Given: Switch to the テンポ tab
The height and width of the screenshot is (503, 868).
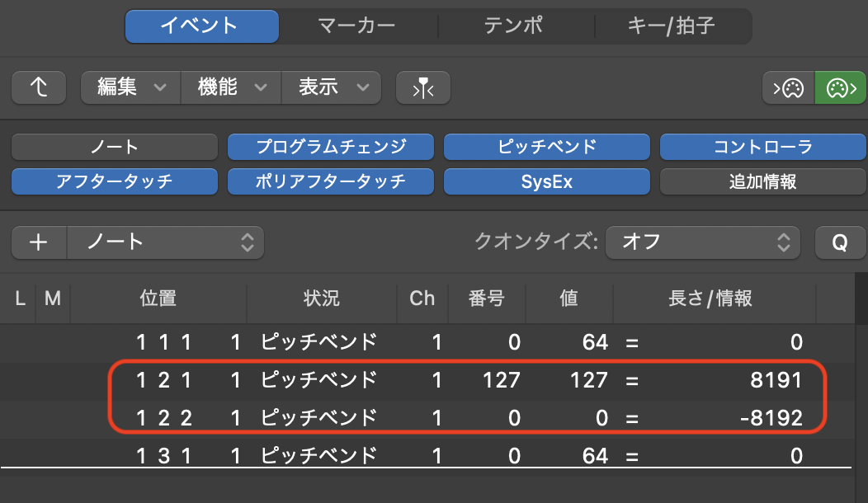Looking at the screenshot, I should [x=513, y=26].
